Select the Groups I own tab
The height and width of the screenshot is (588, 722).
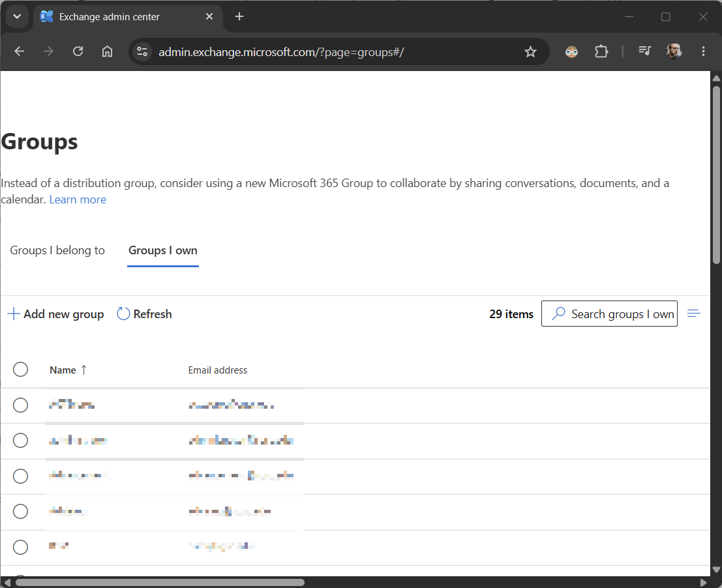[163, 250]
